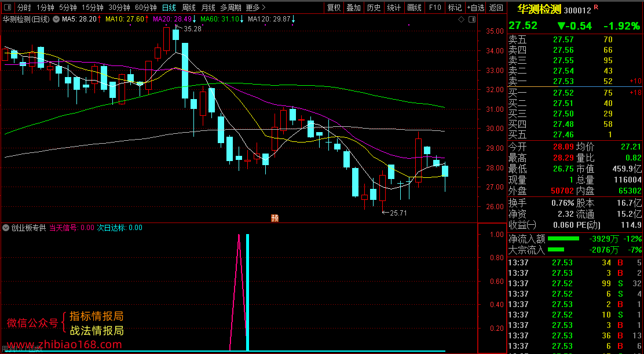The width and height of the screenshot is (644, 354).
Task: Add stock via +自选 button
Action: pos(475,8)
